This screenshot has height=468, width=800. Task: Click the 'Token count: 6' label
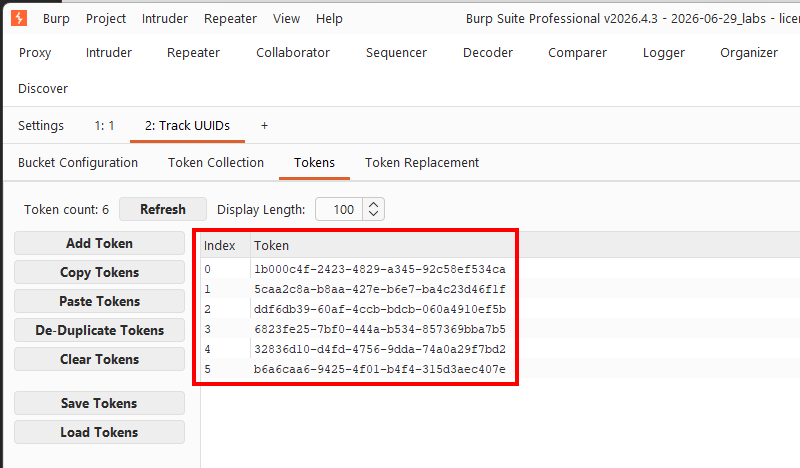(66, 210)
